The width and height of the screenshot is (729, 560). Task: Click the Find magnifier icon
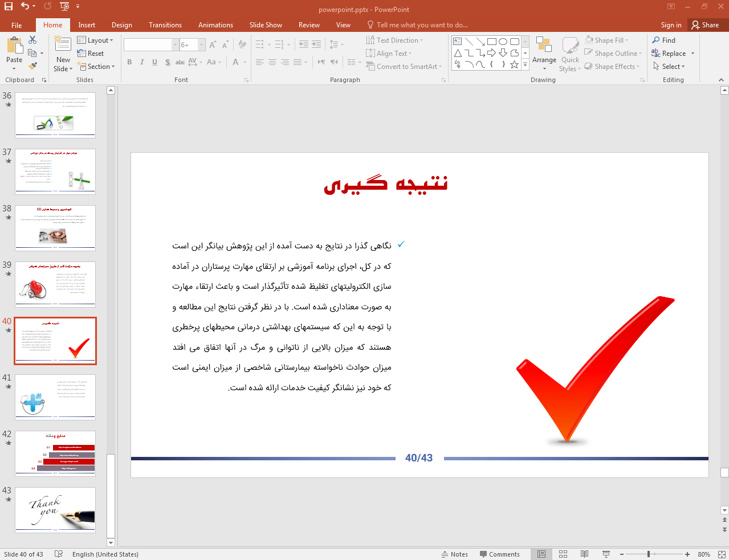pos(656,40)
